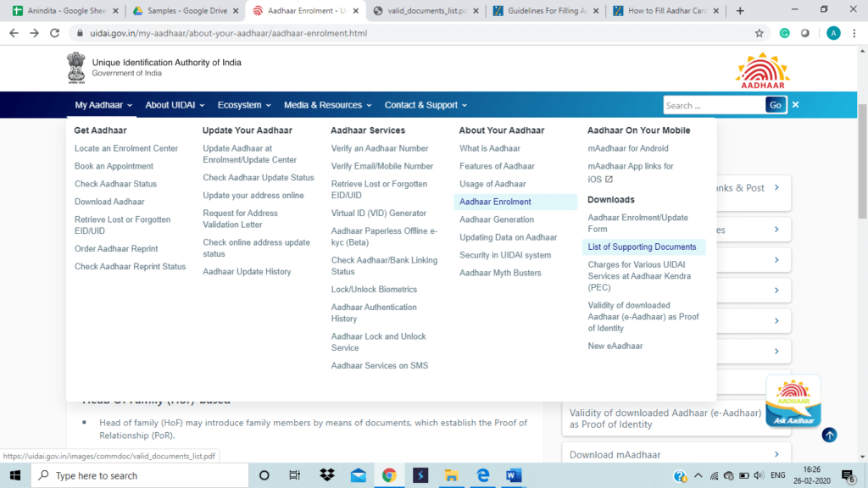The image size is (868, 488).
Task: Open the Ask Aadhaar chatbot
Action: pos(793,402)
